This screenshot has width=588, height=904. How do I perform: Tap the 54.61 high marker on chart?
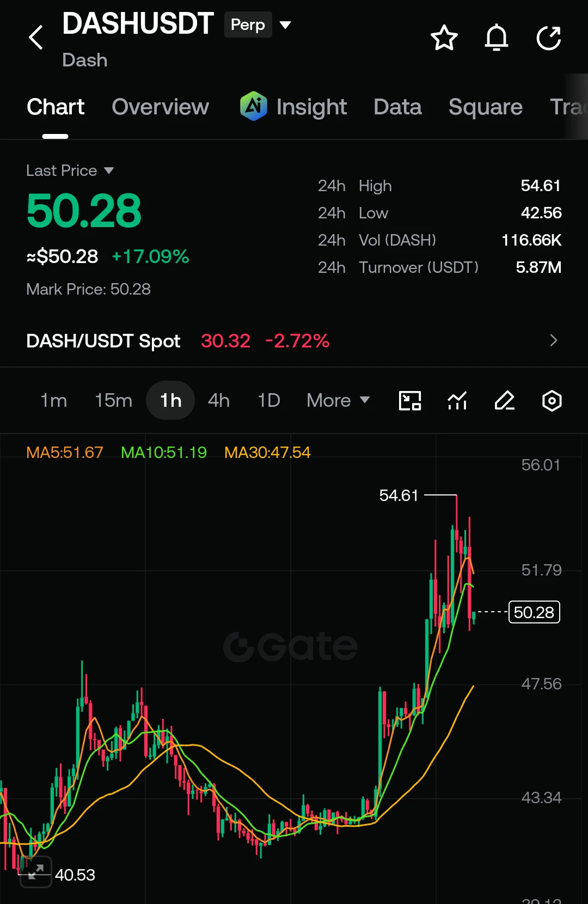[x=399, y=496]
